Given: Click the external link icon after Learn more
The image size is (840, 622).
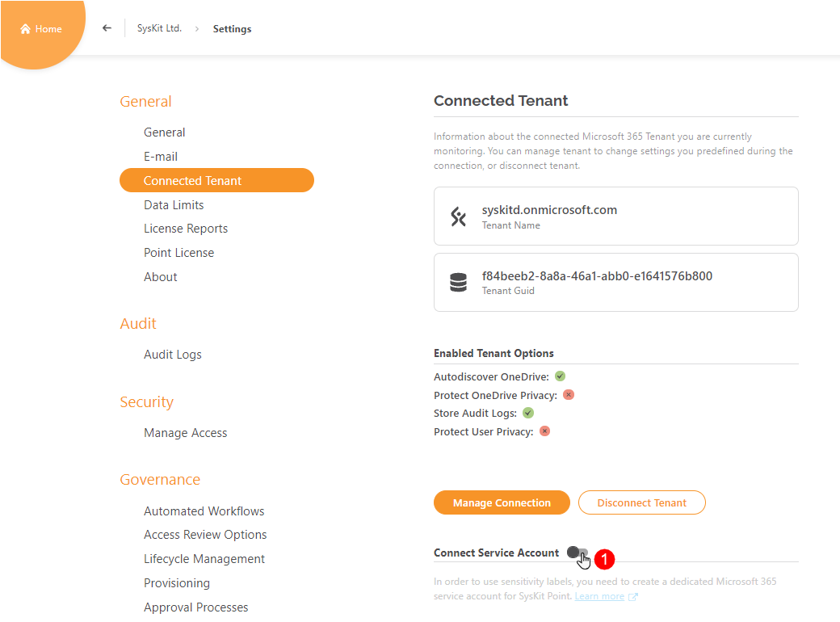Looking at the screenshot, I should tap(632, 597).
